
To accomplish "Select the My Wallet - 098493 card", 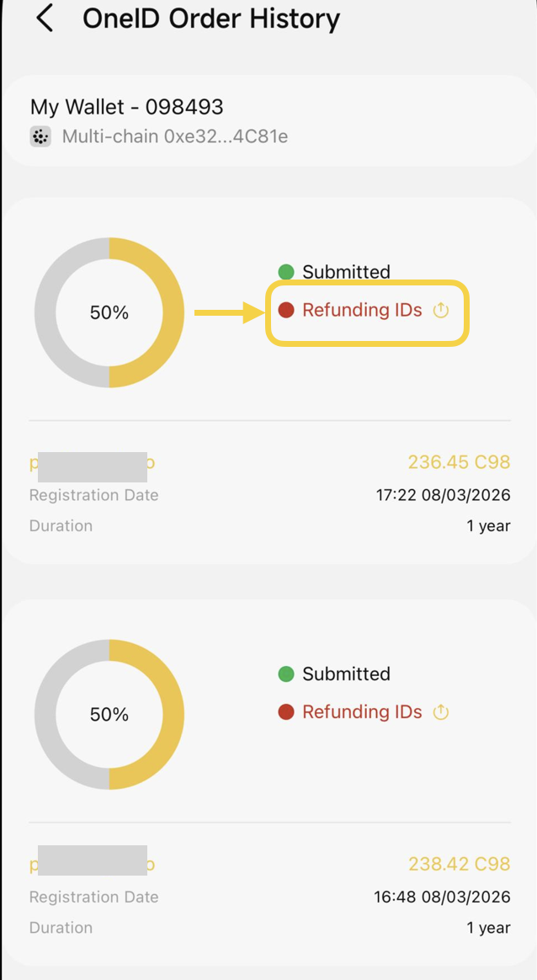I will click(268, 120).
